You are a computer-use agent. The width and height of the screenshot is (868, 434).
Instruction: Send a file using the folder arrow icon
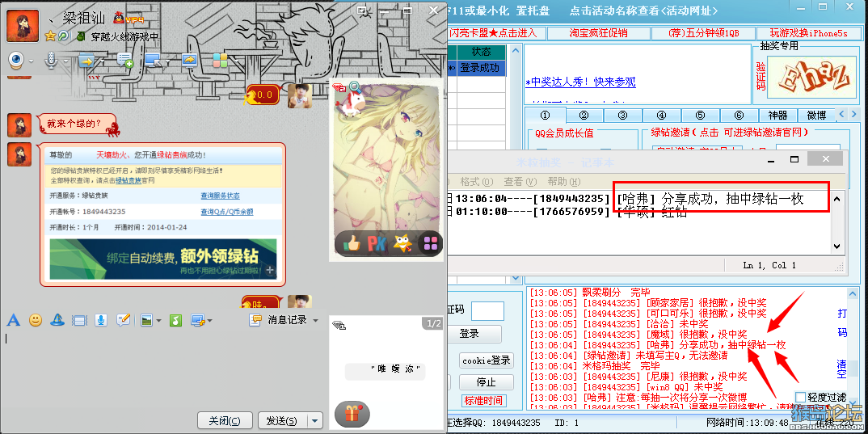[86, 60]
